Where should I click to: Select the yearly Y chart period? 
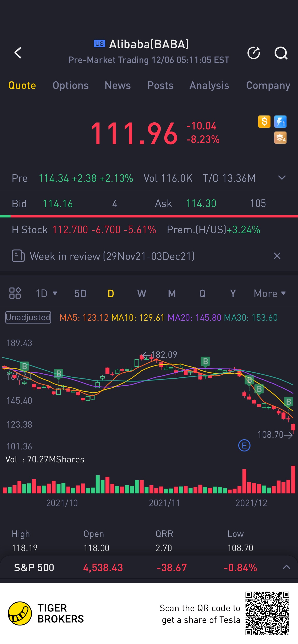point(233,294)
